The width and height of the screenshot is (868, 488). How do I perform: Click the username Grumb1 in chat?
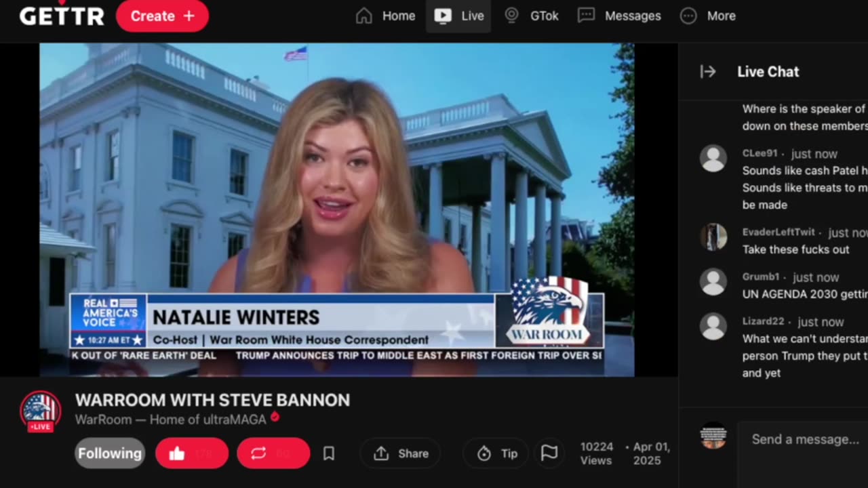click(761, 277)
